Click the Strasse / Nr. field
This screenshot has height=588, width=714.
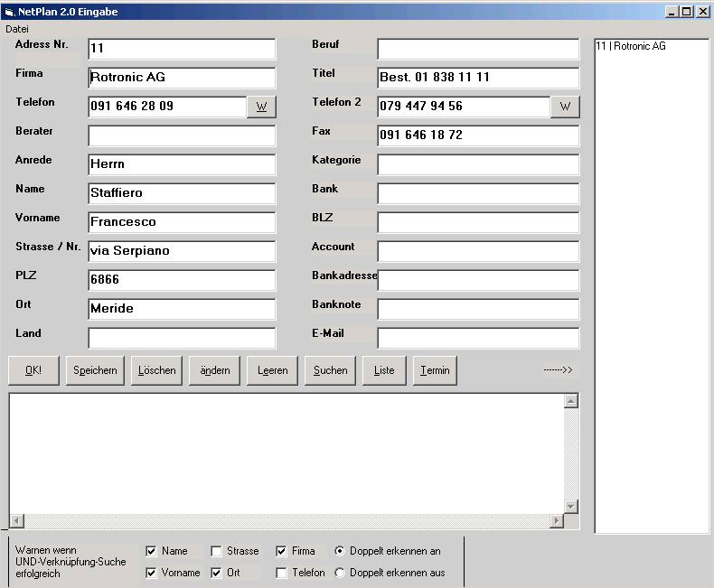pyautogui.click(x=182, y=251)
